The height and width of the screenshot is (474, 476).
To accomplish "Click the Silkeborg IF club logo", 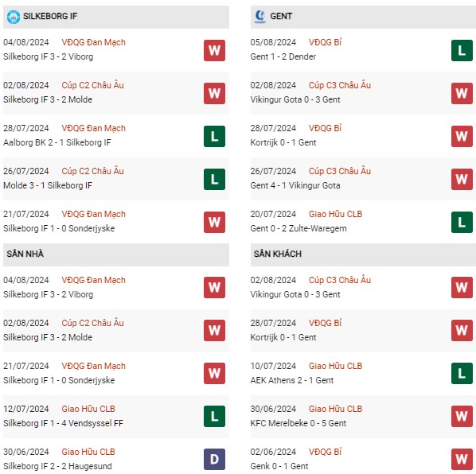I will (14, 17).
